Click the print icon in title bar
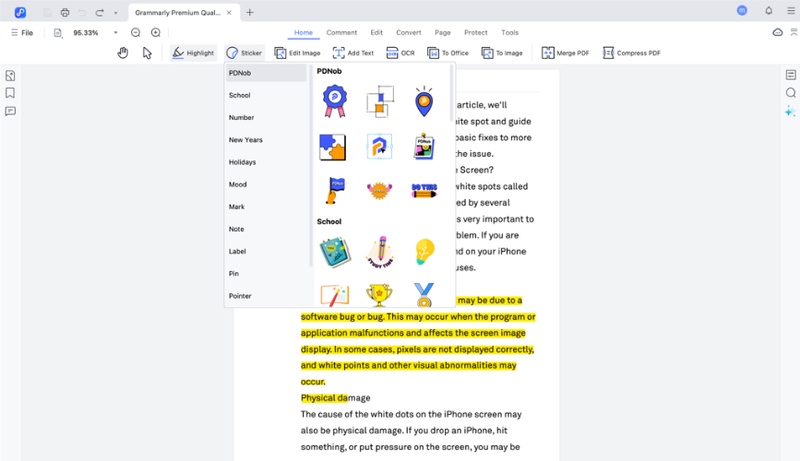This screenshot has height=461, width=800. pos(65,12)
